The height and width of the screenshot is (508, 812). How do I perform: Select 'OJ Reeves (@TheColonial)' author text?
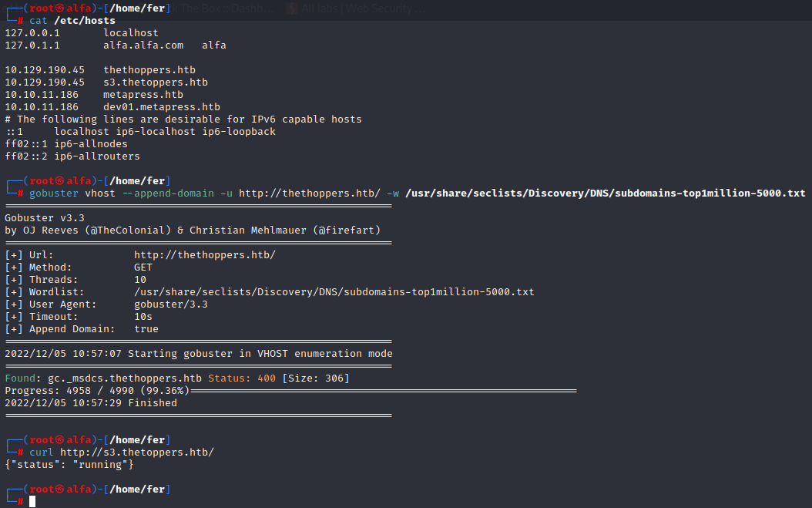pos(97,230)
